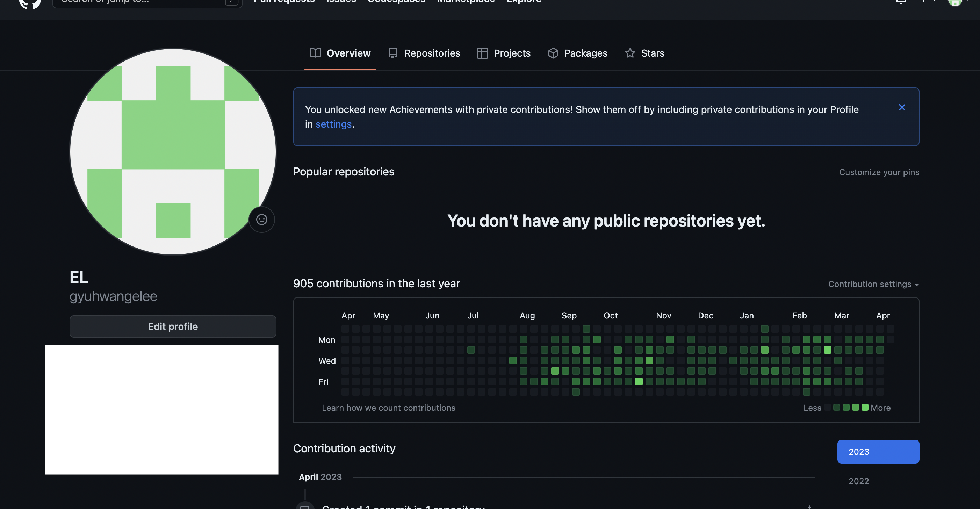The height and width of the screenshot is (509, 980).
Task: Click the 'Wed' weekday label
Action: tap(327, 361)
